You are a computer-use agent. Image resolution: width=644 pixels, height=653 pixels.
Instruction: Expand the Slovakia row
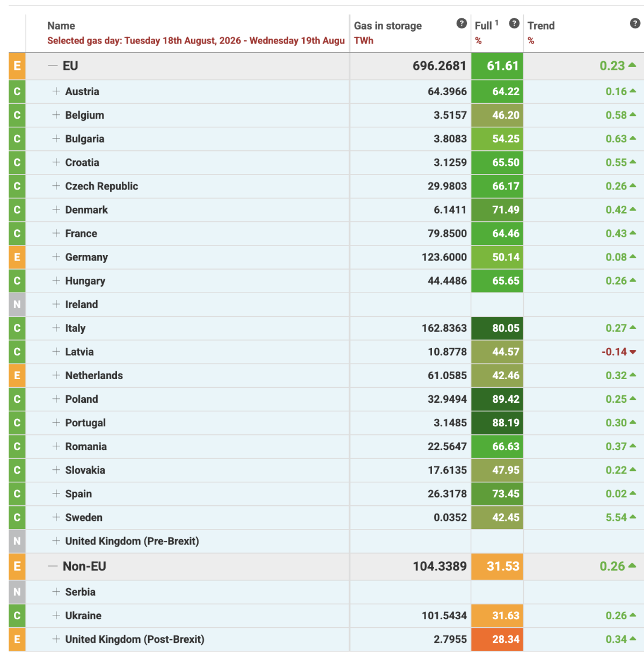56,469
